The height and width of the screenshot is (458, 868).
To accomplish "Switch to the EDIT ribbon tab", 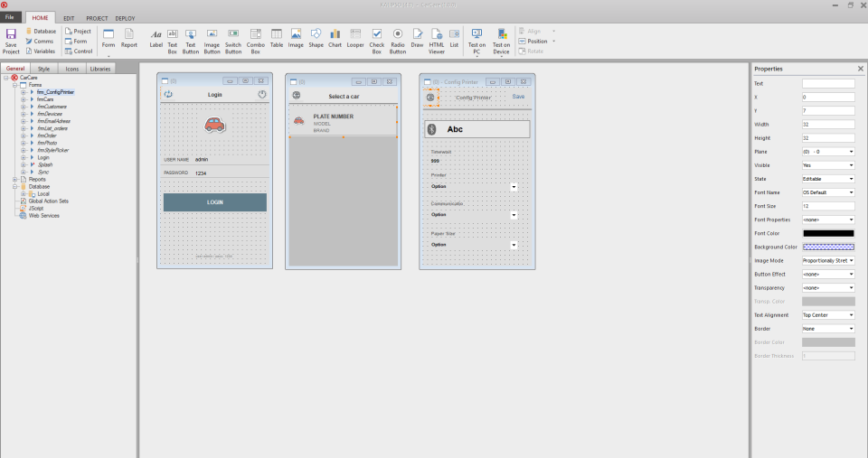I will 69,18.
